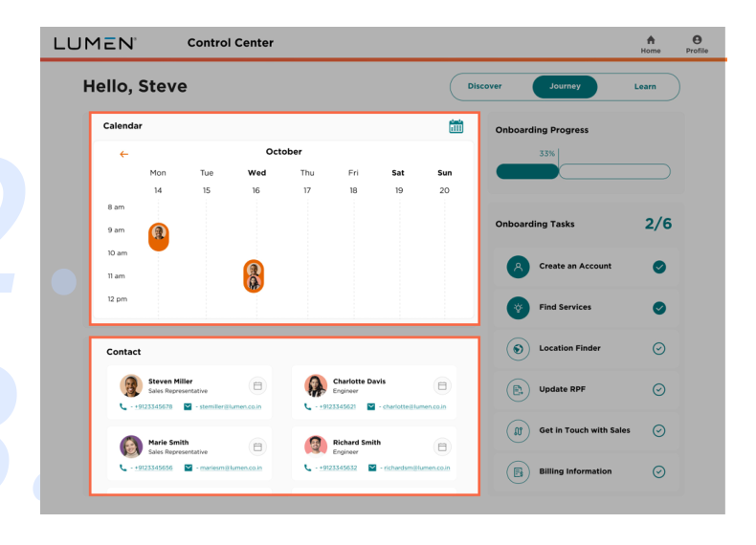756x545 pixels.
Task: Click Marie Smith's schedule calendar icon
Action: click(x=258, y=447)
